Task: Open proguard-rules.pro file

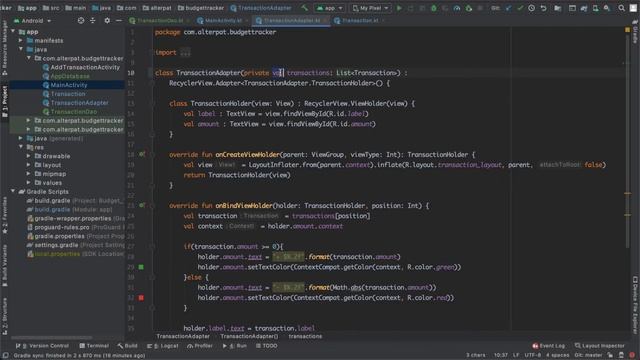Action: [x=58, y=227]
